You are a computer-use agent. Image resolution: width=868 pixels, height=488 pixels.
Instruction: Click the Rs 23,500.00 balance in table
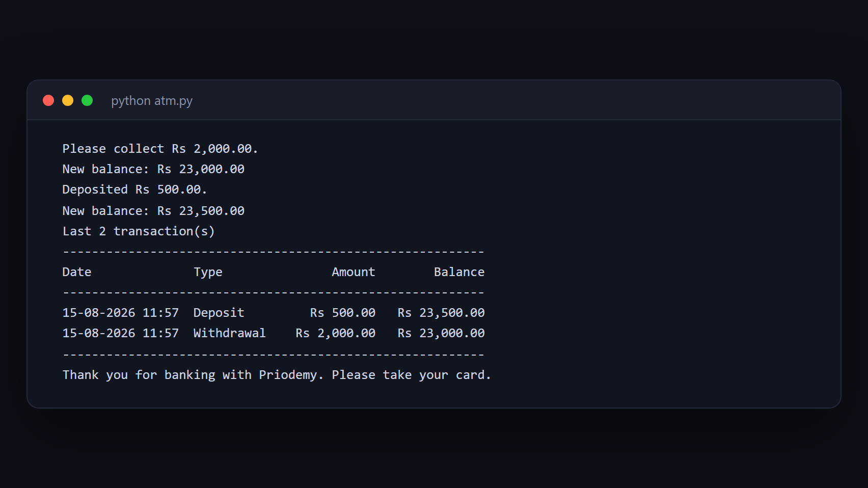tap(441, 313)
